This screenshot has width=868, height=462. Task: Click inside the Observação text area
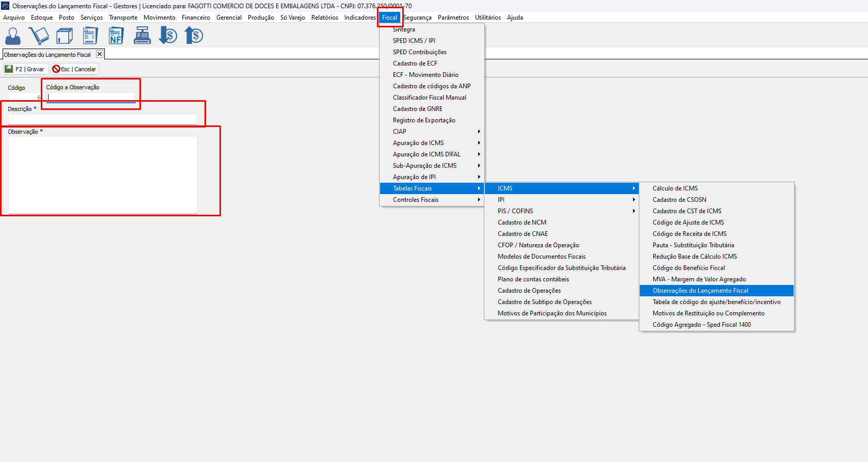[x=103, y=174]
